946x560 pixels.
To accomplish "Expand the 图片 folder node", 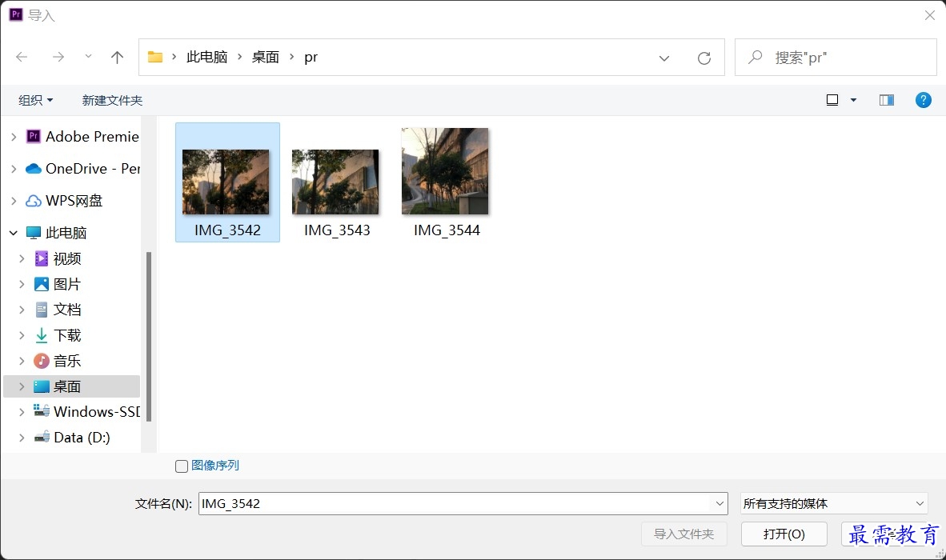I will point(22,284).
